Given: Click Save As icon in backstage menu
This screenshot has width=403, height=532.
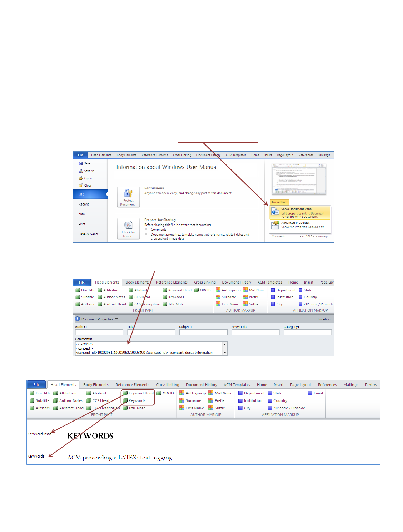Looking at the screenshot, I should coord(81,171).
